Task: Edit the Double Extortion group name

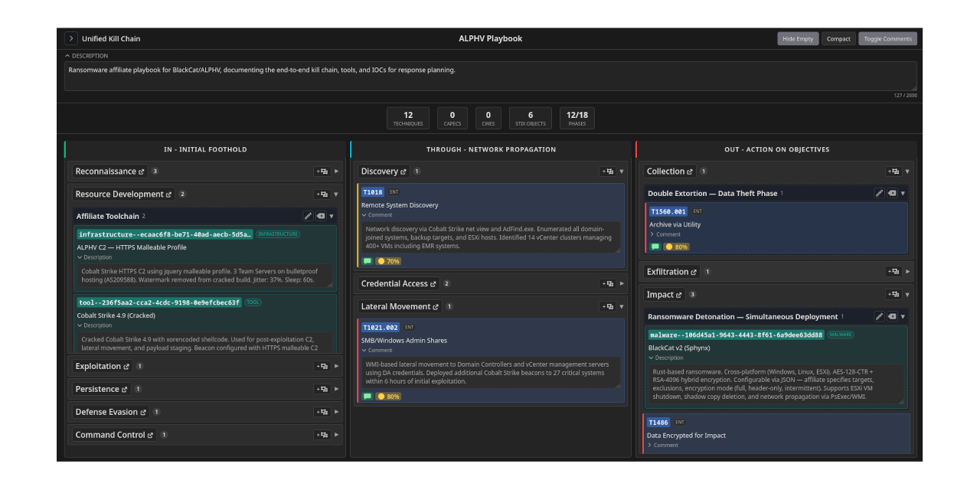Action: point(880,194)
